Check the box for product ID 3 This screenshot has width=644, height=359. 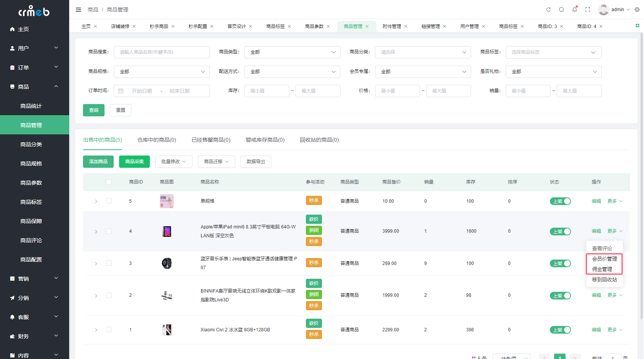[x=109, y=263]
